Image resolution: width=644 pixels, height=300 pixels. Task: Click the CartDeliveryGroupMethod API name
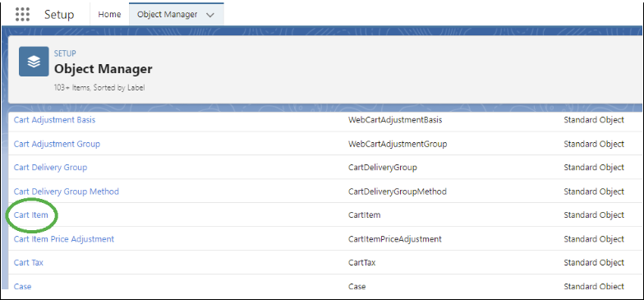398,192
